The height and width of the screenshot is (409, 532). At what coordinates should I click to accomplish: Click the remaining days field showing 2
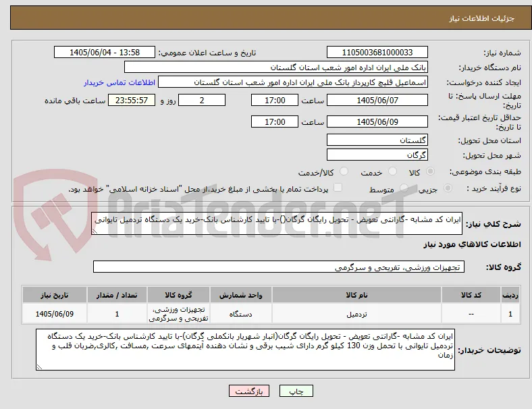tap(202, 100)
